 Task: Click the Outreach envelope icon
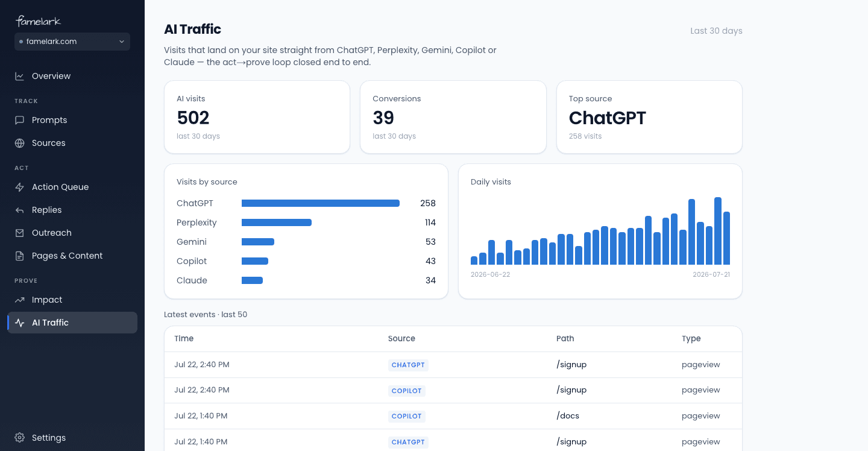(x=20, y=233)
